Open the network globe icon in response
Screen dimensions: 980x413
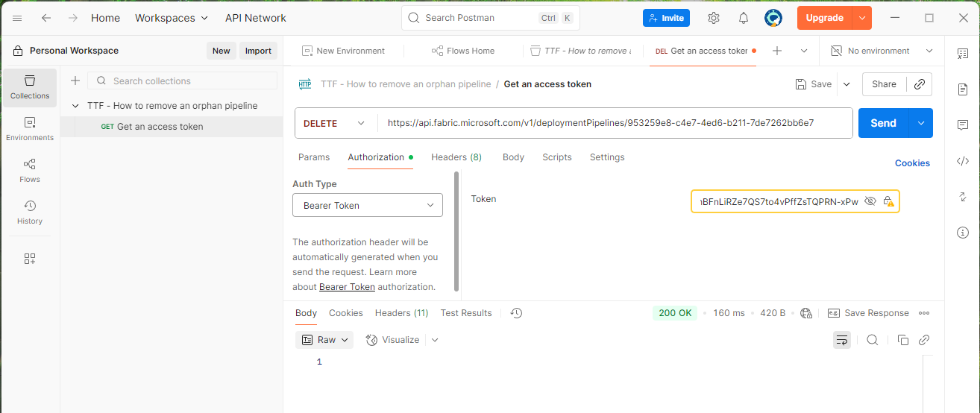806,313
